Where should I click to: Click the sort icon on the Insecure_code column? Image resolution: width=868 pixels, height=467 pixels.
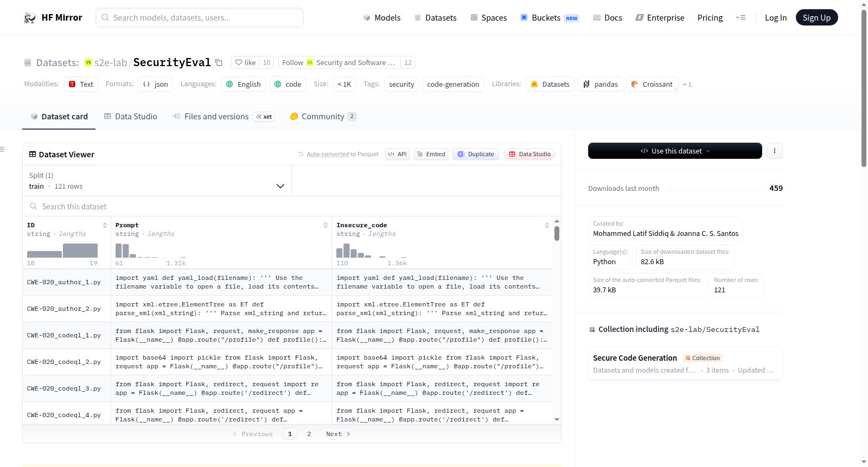pyautogui.click(x=547, y=225)
